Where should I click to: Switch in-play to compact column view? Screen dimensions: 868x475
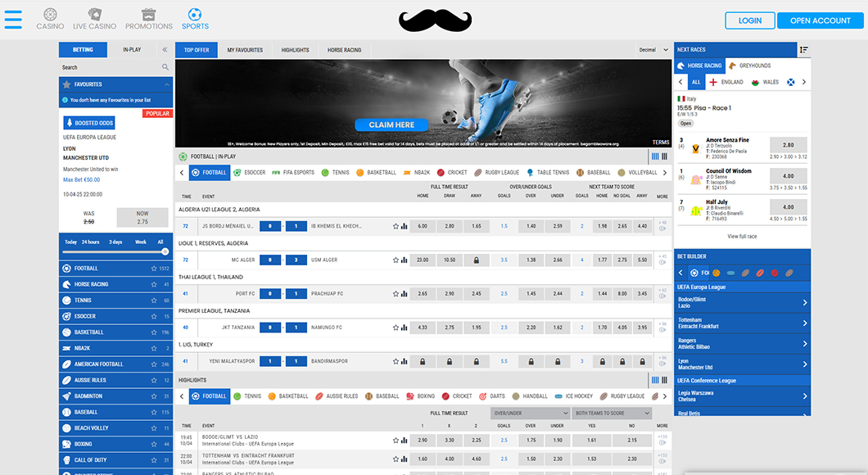click(x=664, y=156)
